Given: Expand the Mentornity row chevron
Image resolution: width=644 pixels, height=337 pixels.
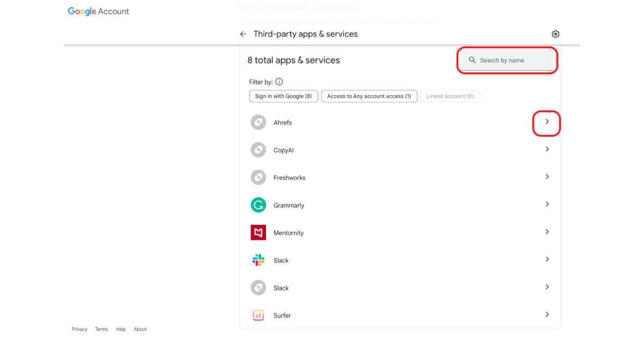Looking at the screenshot, I should pyautogui.click(x=547, y=232).
